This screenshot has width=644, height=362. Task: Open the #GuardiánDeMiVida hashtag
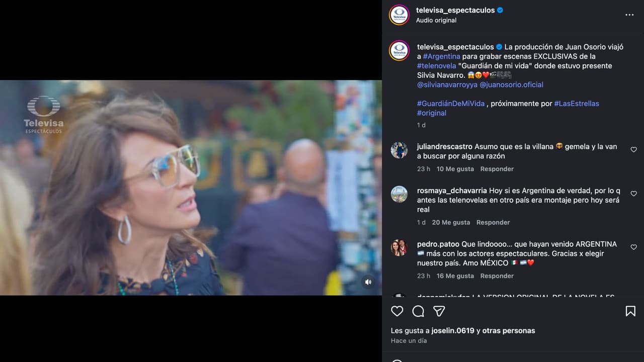[x=451, y=104]
